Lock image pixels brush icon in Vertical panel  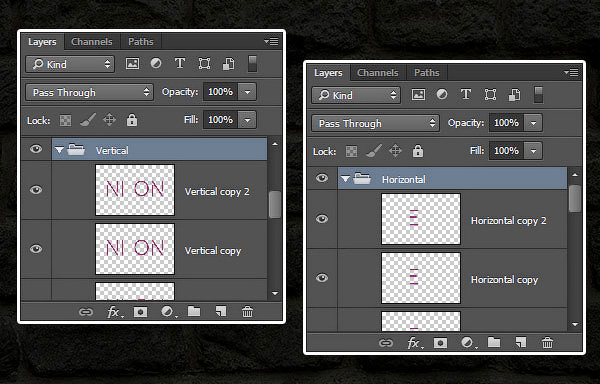88,120
